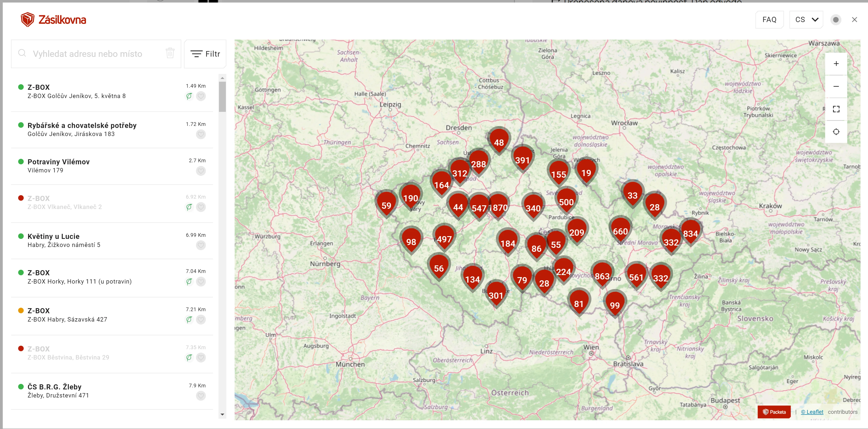Clear the search with trash icon

pyautogui.click(x=170, y=53)
